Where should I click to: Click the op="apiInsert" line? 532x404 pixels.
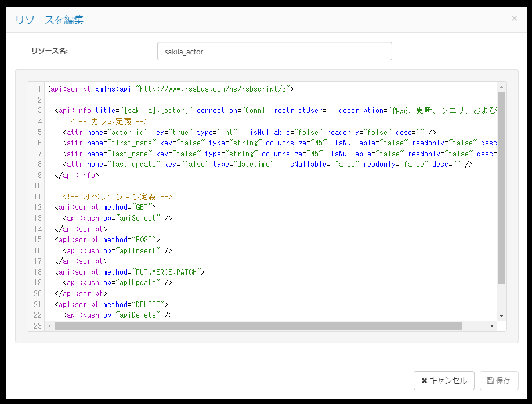[117, 250]
